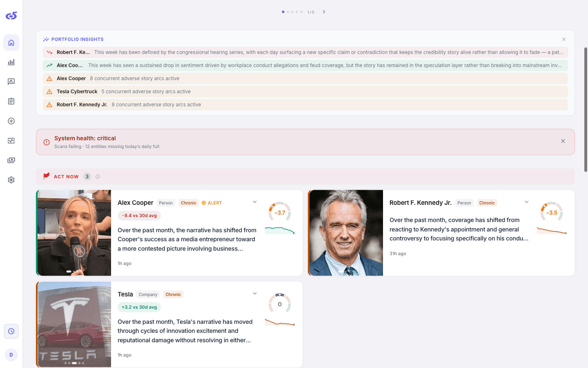
Task: Click the Tesla sentiment sparkline
Action: [x=280, y=322]
